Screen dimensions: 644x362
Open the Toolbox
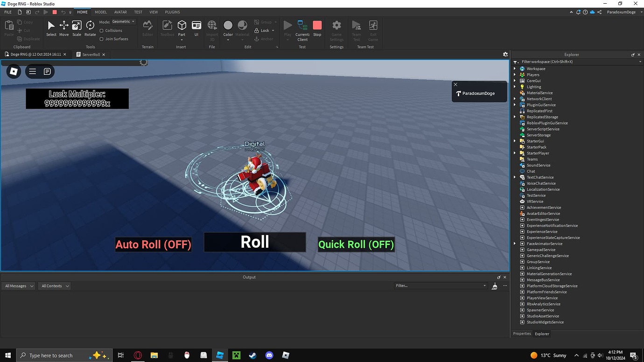point(167,27)
